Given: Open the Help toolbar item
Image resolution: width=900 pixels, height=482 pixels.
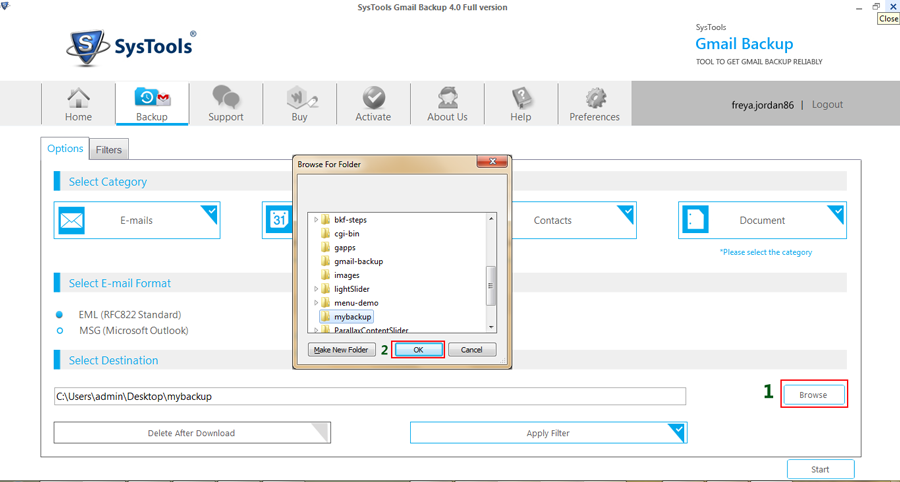Looking at the screenshot, I should (x=521, y=104).
